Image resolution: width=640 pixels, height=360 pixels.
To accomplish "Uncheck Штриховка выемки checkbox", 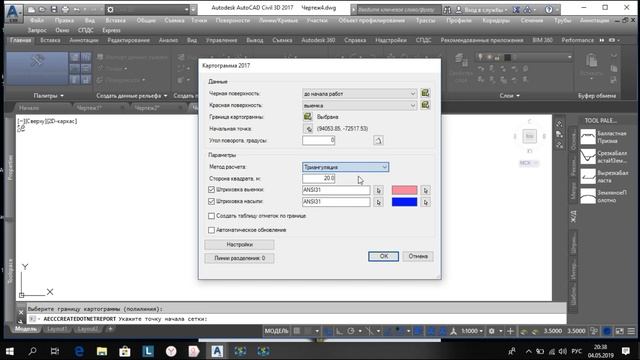I will pyautogui.click(x=211, y=190).
